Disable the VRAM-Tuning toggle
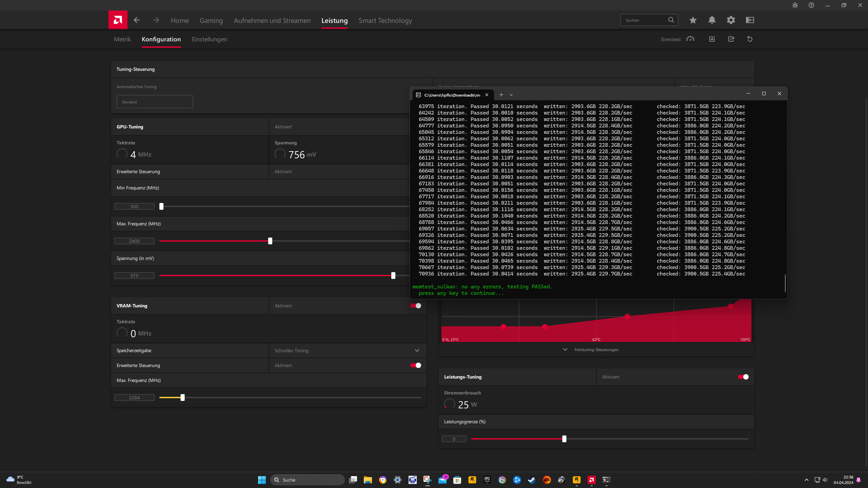Viewport: 868px width, 488px height. click(x=415, y=306)
